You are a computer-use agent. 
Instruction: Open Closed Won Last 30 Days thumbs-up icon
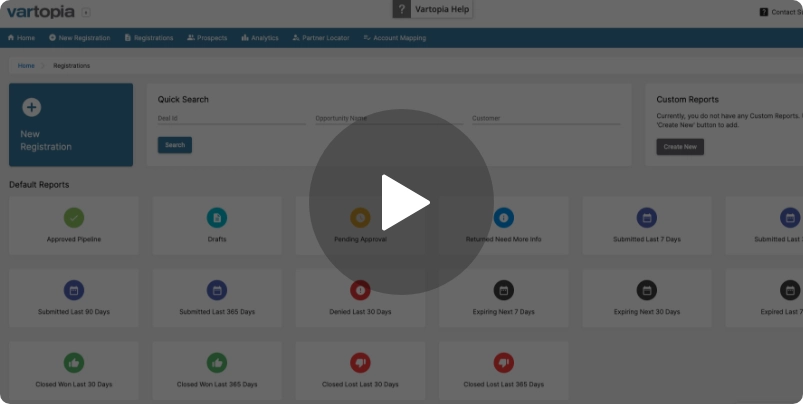coord(74,363)
